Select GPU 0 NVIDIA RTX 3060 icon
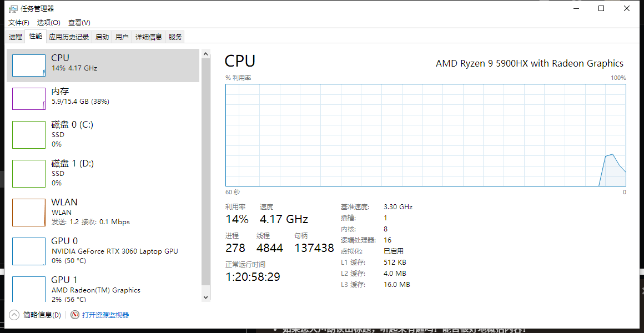This screenshot has width=644, height=333. (x=29, y=251)
